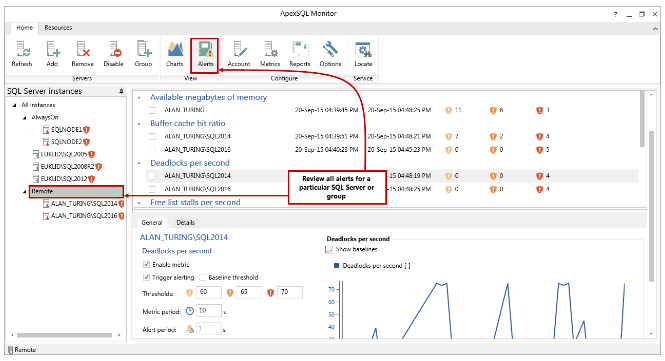Click the Free list stalls per second heading
Screen dimensions: 665x361
click(195, 202)
